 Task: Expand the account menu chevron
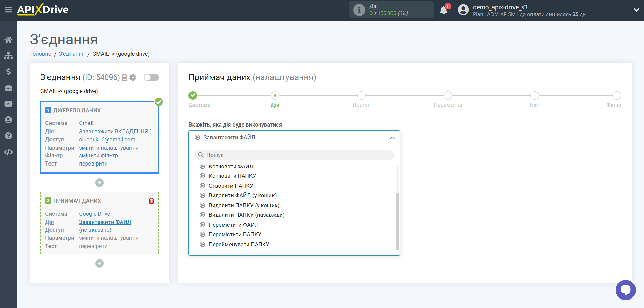[x=636, y=10]
